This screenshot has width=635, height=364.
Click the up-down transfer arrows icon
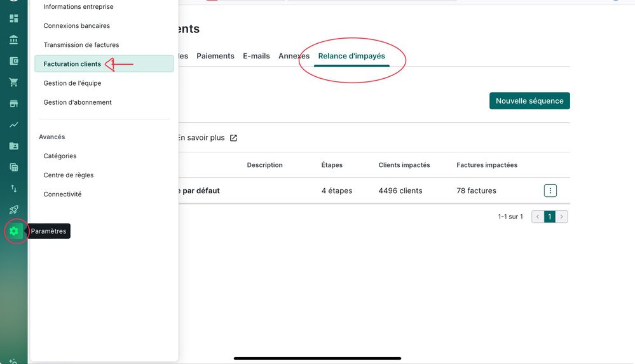pyautogui.click(x=13, y=189)
